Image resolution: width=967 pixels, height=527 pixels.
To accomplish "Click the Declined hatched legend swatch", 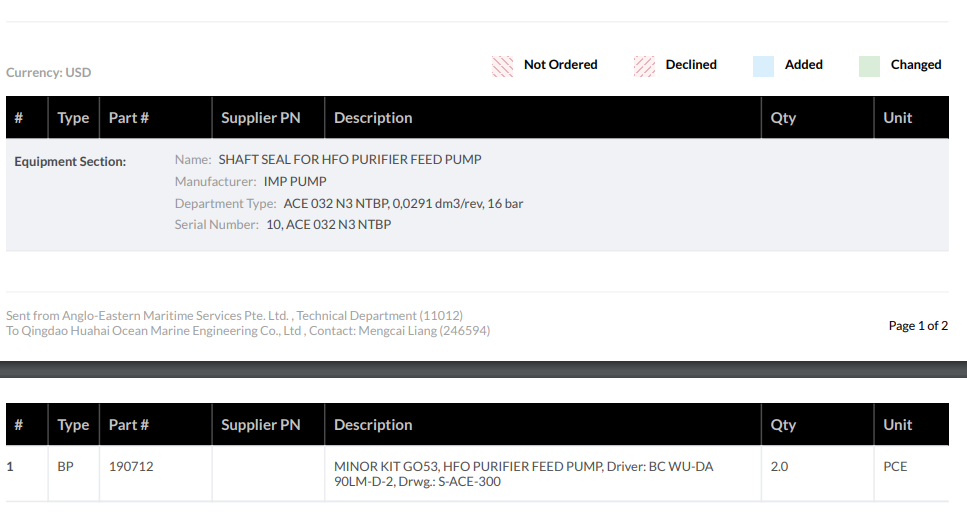I will coord(644,66).
